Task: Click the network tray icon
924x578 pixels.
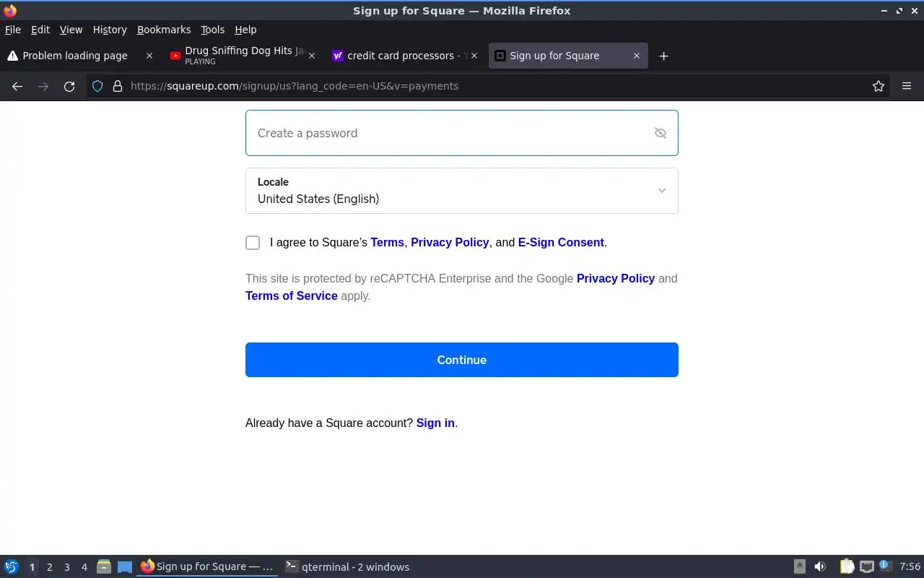Action: pyautogui.click(x=866, y=567)
